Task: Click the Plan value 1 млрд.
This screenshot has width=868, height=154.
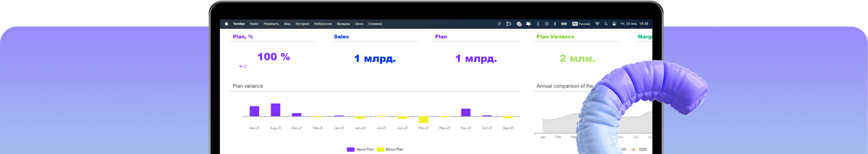Action: [476, 58]
